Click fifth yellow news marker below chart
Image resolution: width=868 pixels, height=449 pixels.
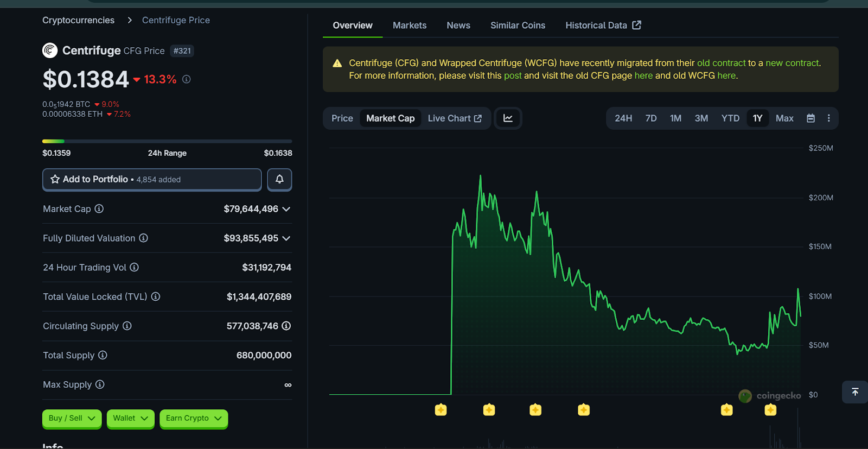click(727, 410)
